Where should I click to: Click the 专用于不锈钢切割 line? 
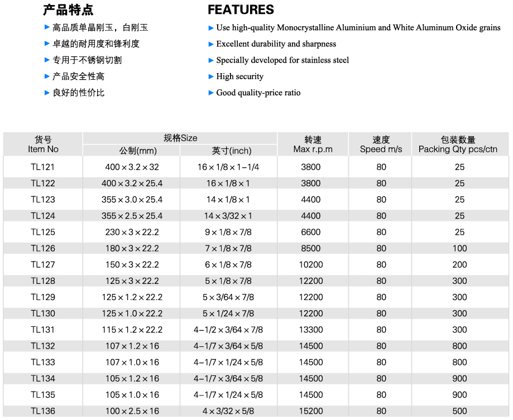click(87, 60)
